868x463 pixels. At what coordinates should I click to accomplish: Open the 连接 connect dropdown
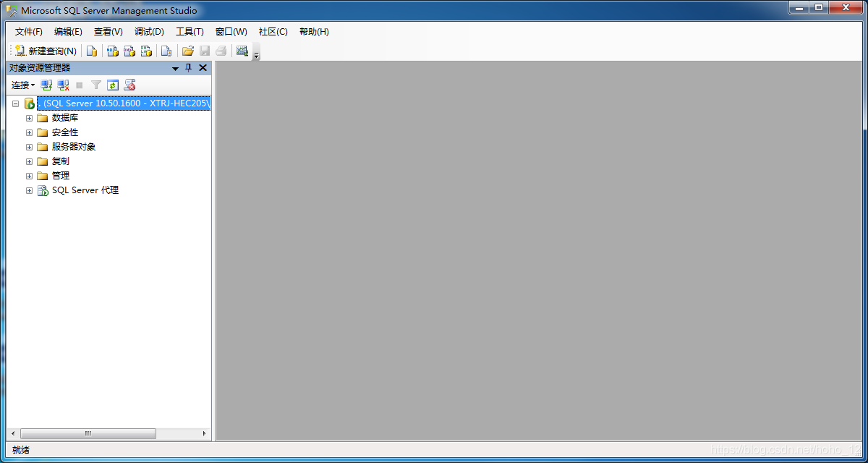[23, 85]
